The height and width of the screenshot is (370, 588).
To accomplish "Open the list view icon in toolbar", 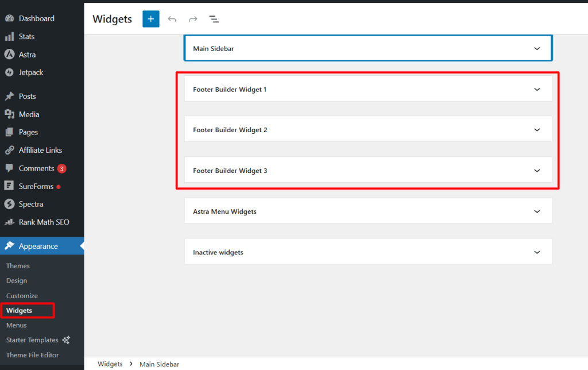I will [214, 19].
